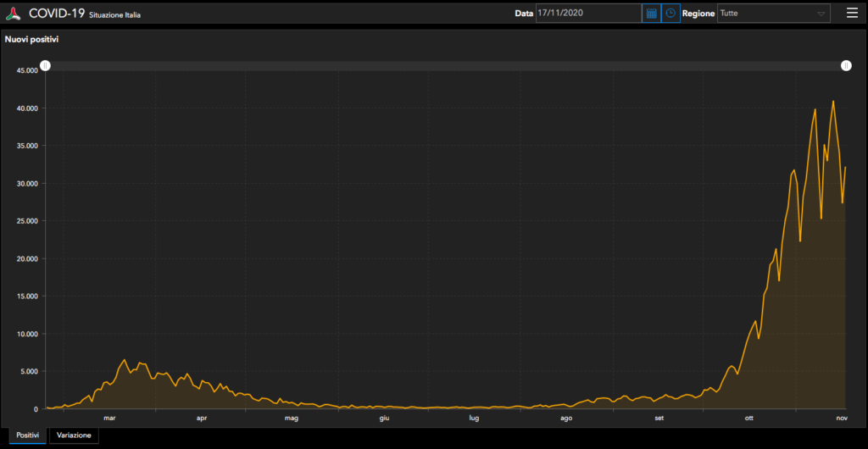Click the 'set' month axis label
This screenshot has width=868, height=449.
point(659,418)
